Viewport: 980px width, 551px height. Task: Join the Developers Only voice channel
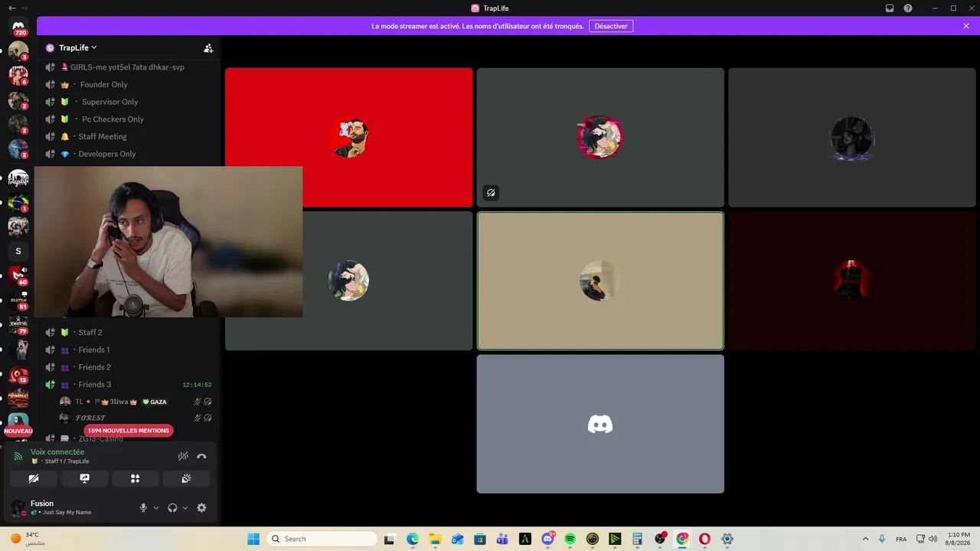129,154
